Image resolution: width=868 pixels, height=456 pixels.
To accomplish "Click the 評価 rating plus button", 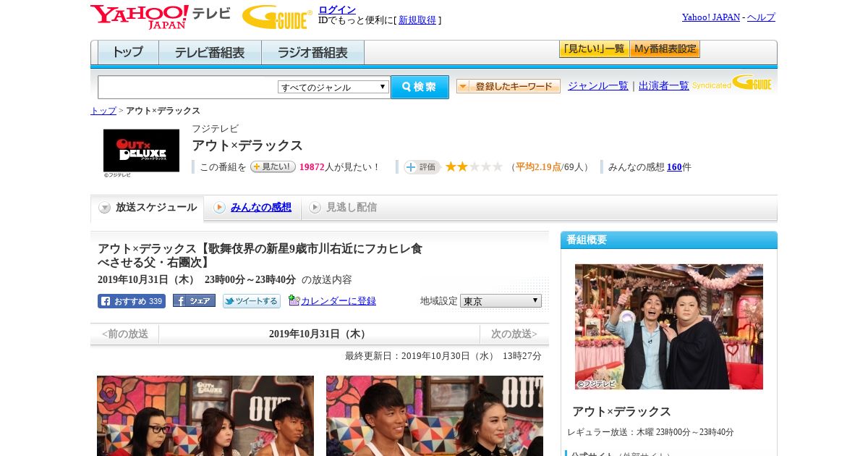I will coord(422,167).
